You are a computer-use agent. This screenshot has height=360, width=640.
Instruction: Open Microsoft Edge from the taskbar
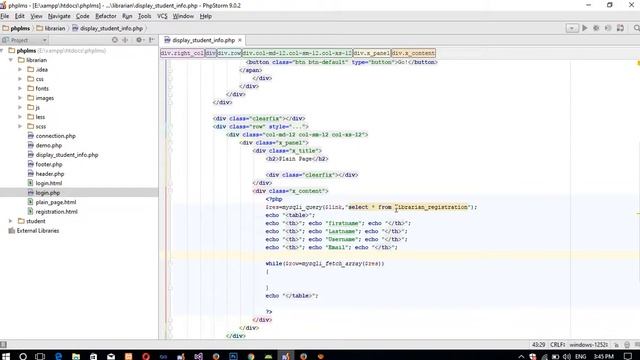(x=58, y=356)
